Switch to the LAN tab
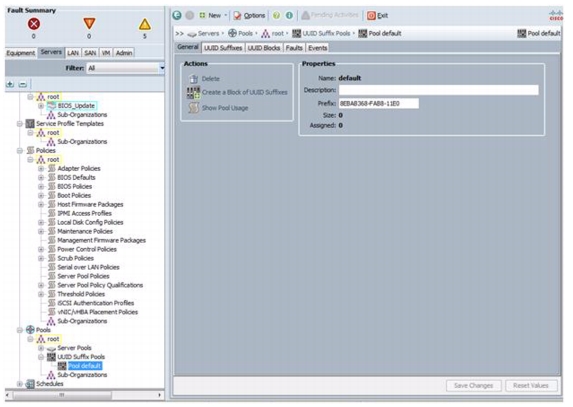This screenshot has height=407, width=573. (73, 53)
